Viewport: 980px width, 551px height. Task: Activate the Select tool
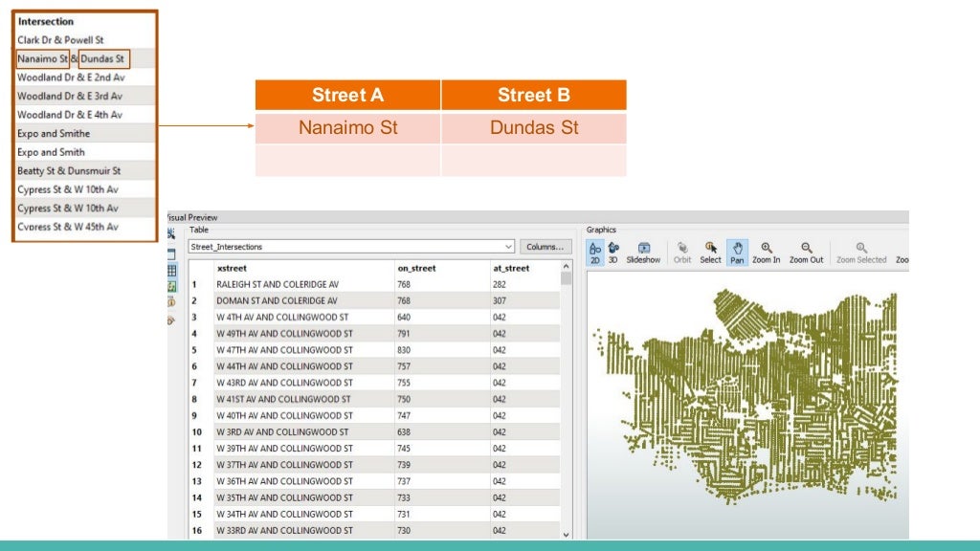(710, 252)
